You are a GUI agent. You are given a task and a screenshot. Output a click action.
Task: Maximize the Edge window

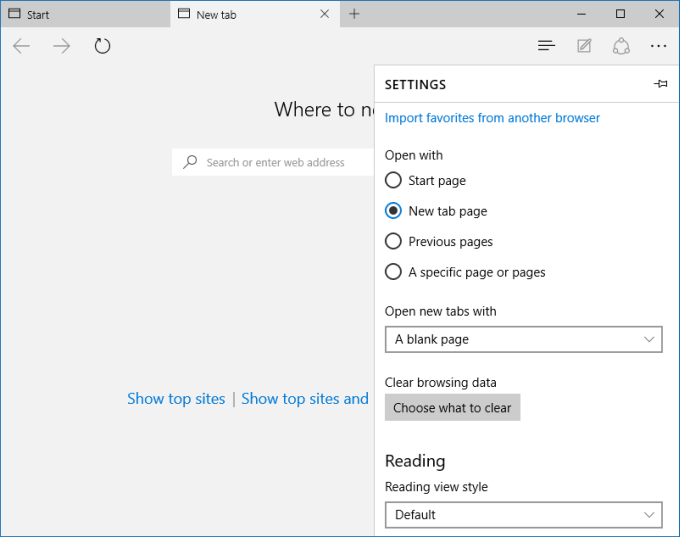(x=620, y=14)
